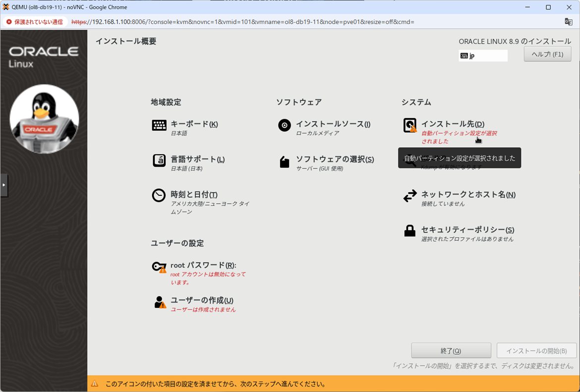The image size is (580, 392).
Task: Click the insecure connection warning badge
Action: 35,22
